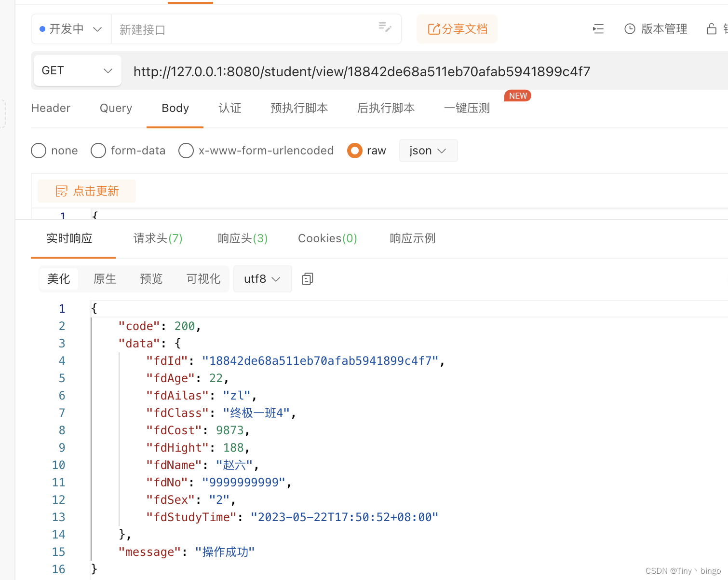Screen dimensions: 728x580
Task: Click the "data": { line
Action: pos(149,344)
